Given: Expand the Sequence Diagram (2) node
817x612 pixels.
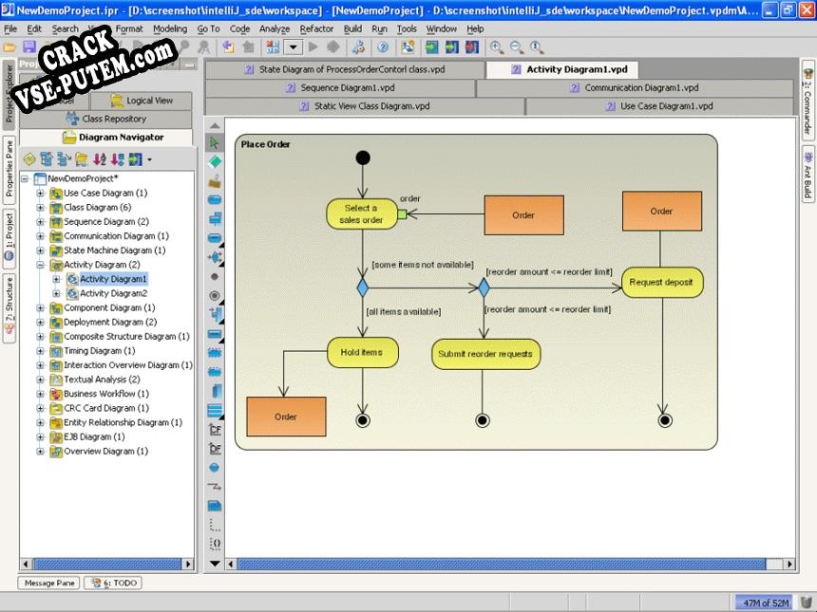Looking at the screenshot, I should tap(40, 222).
